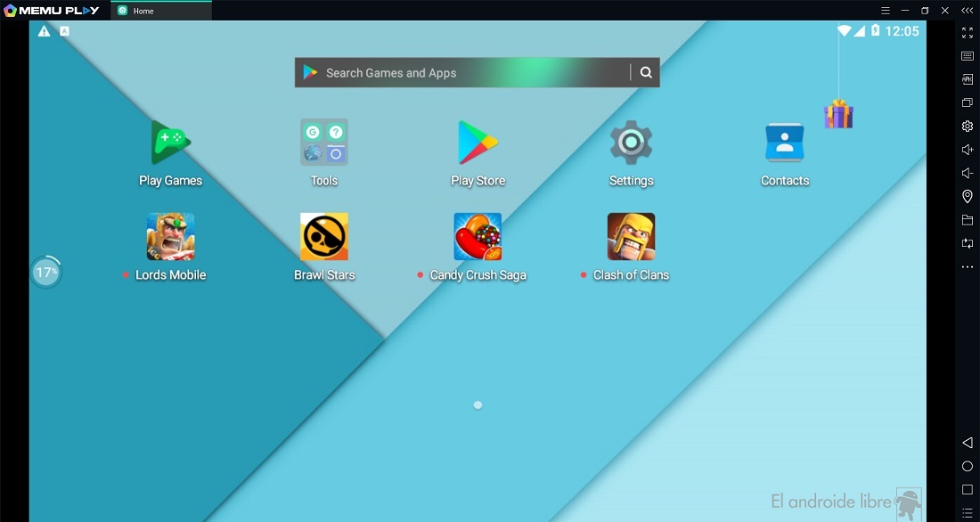Viewport: 980px width, 522px height.
Task: Open the multi-window manager icon
Action: 967,102
